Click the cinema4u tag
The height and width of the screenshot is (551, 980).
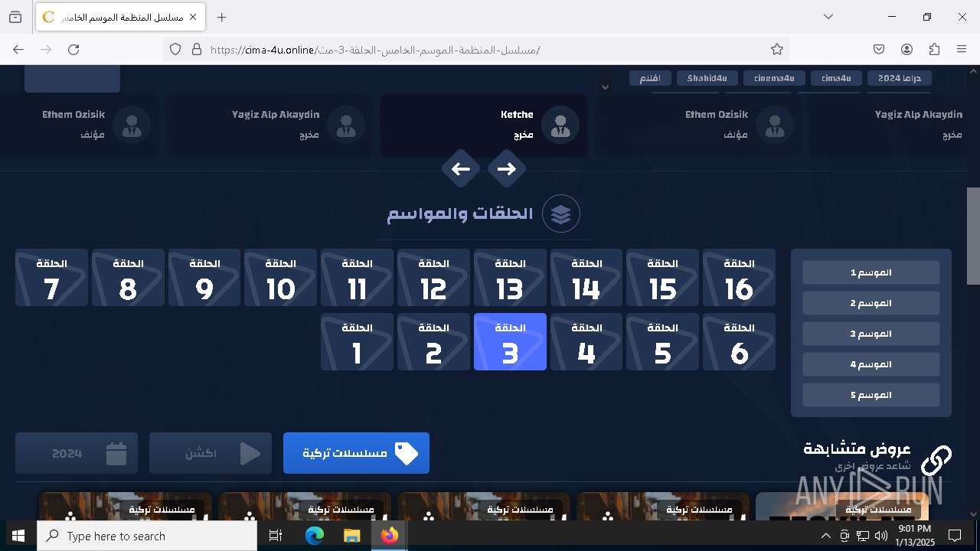pos(774,78)
